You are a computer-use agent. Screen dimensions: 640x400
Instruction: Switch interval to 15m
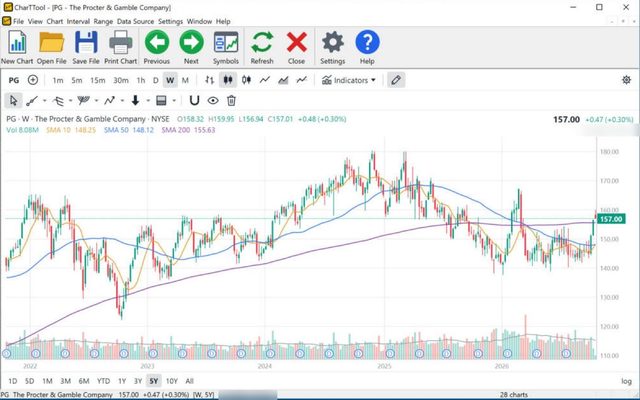click(x=98, y=80)
